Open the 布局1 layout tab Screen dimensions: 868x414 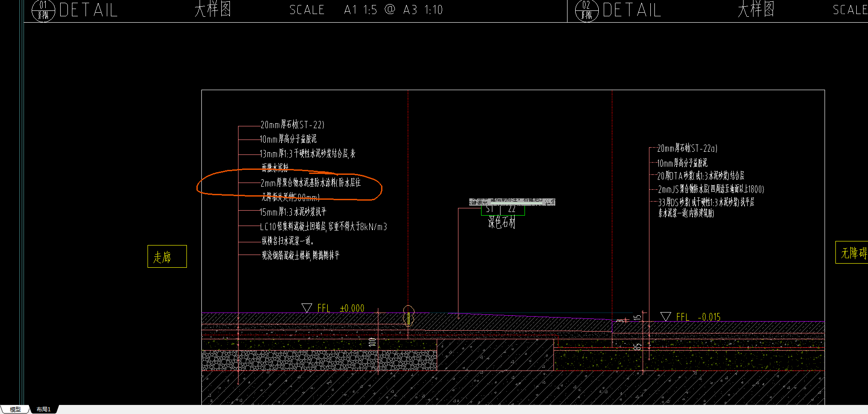[43, 409]
